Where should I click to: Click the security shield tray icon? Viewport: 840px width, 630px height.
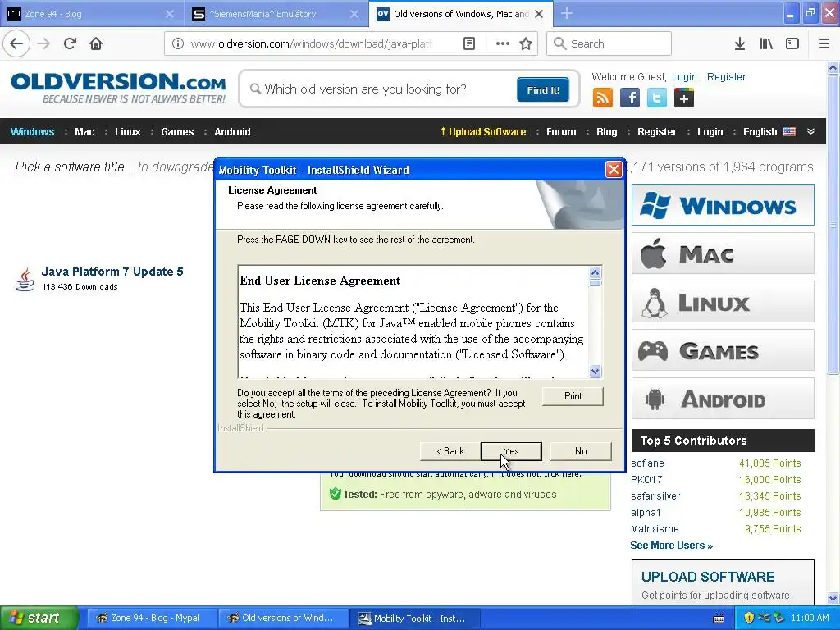pyautogui.click(x=749, y=618)
